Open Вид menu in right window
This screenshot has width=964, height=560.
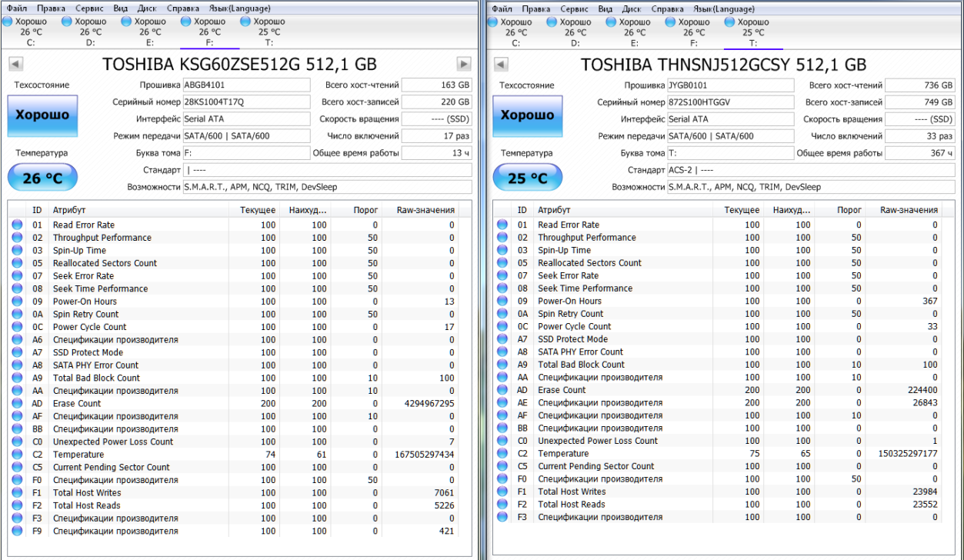click(x=605, y=8)
